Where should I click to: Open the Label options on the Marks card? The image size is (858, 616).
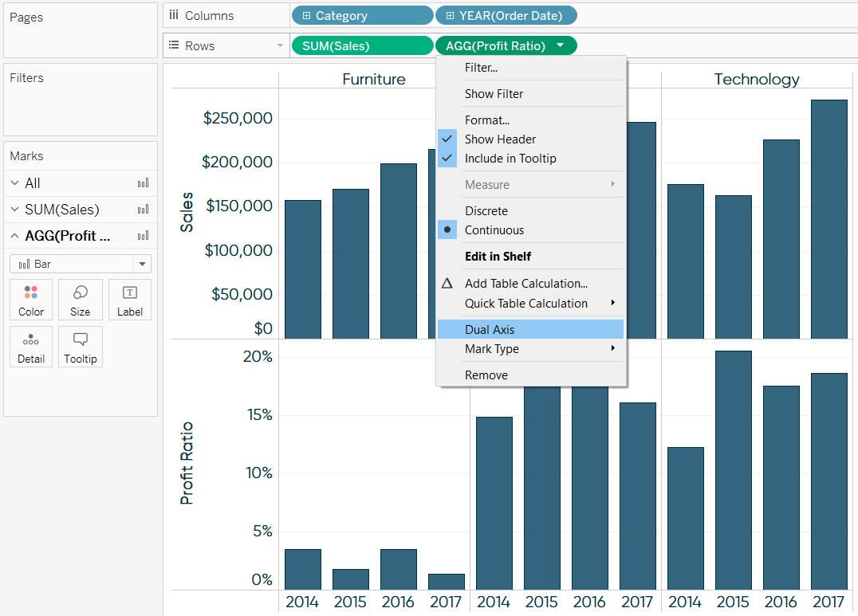129,300
